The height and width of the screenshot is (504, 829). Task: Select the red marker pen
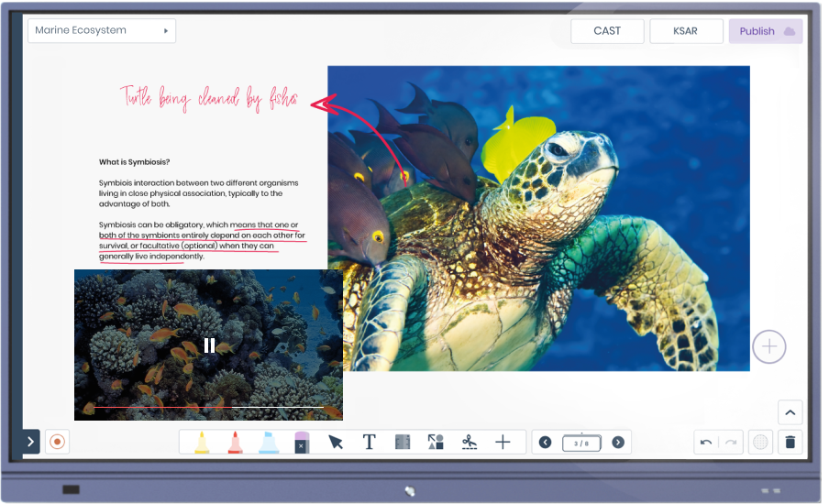tap(235, 443)
